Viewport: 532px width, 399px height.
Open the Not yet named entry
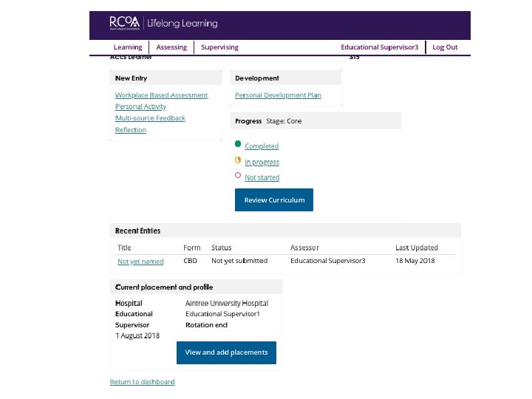pyautogui.click(x=140, y=262)
